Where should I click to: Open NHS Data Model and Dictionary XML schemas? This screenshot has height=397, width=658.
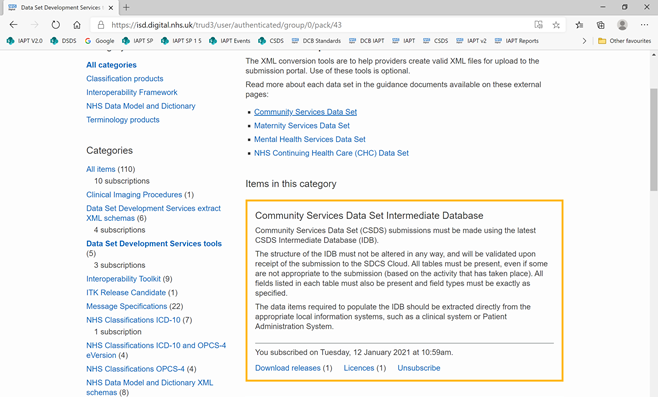[x=149, y=387]
